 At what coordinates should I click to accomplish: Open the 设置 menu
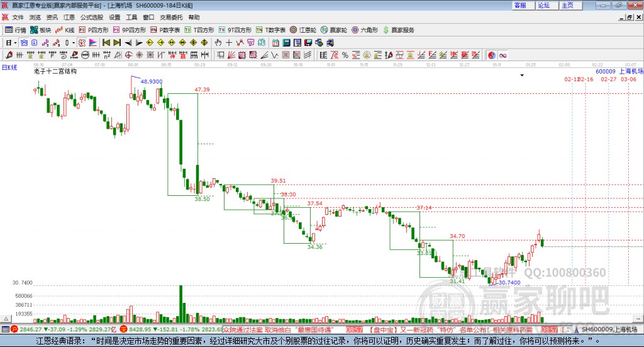(x=114, y=17)
